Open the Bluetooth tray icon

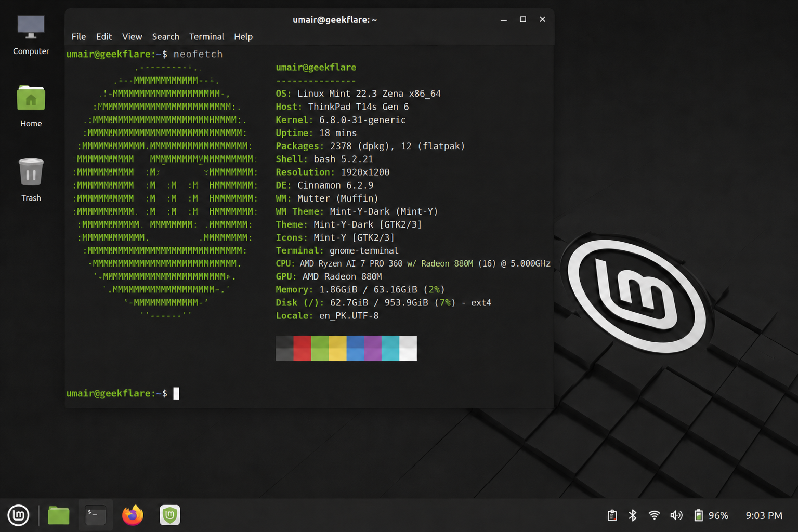[633, 515]
